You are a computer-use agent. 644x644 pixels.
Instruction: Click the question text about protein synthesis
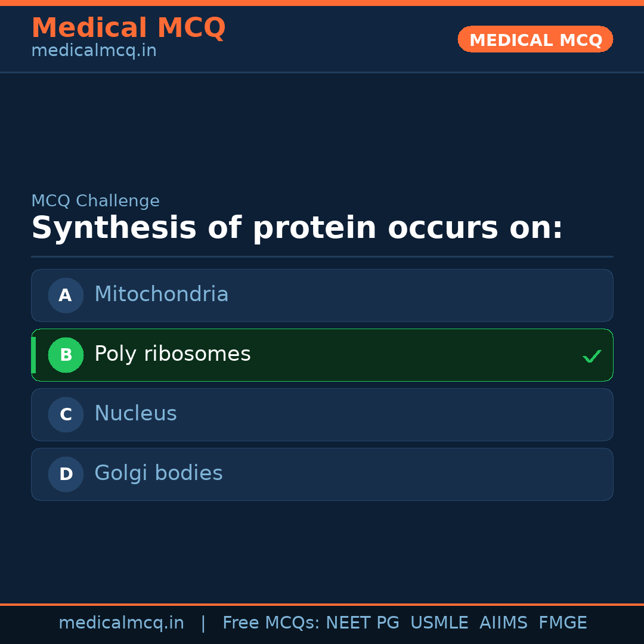[297, 228]
